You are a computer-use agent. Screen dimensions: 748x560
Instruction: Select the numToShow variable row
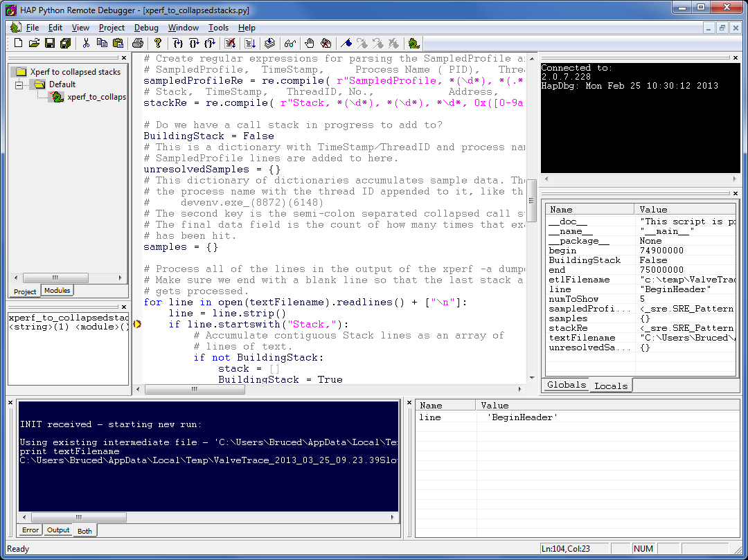tap(641, 299)
